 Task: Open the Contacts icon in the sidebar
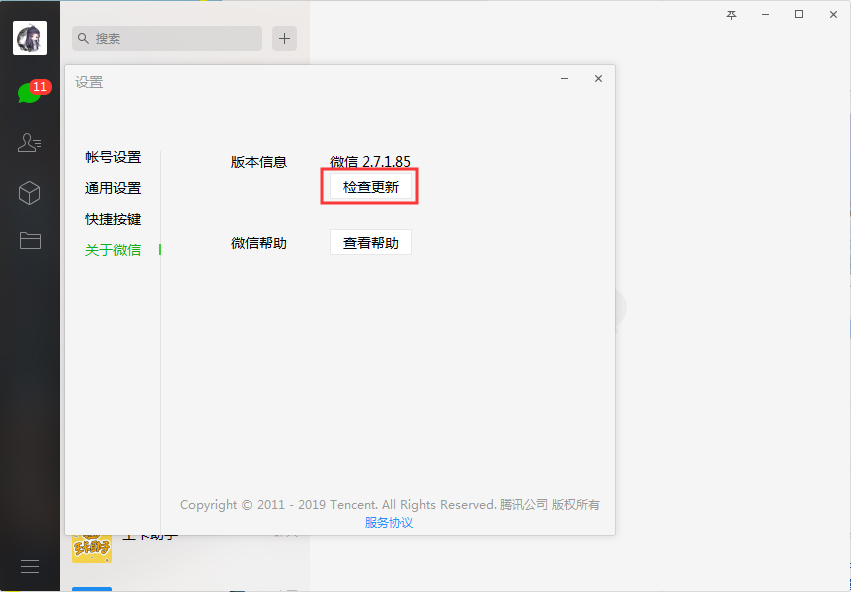point(30,142)
